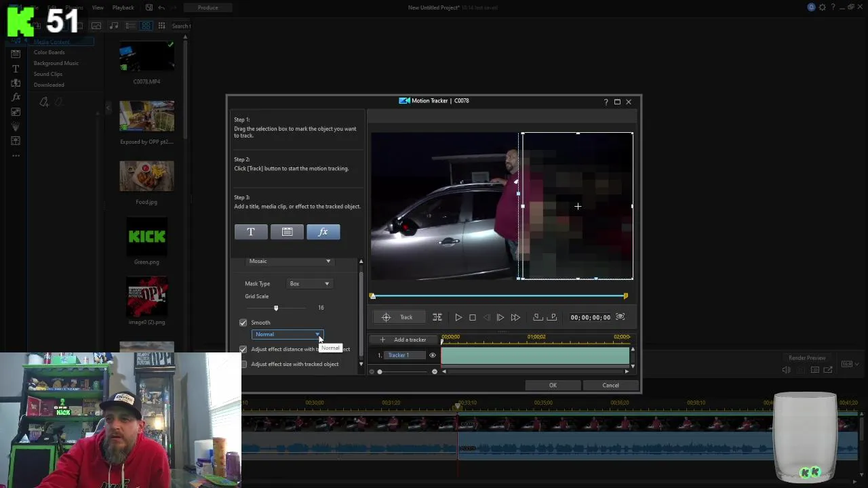The width and height of the screenshot is (868, 488).
Task: Open the Title Room sidebar icon
Action: pyautogui.click(x=16, y=68)
